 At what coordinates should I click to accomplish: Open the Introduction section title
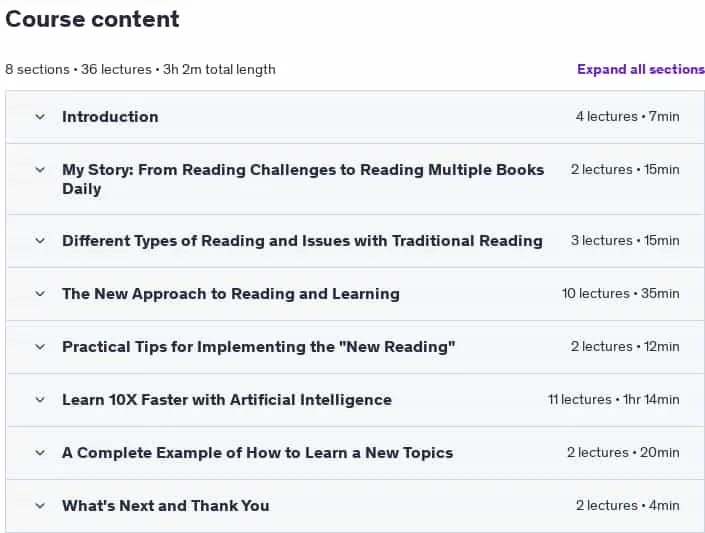tap(110, 117)
